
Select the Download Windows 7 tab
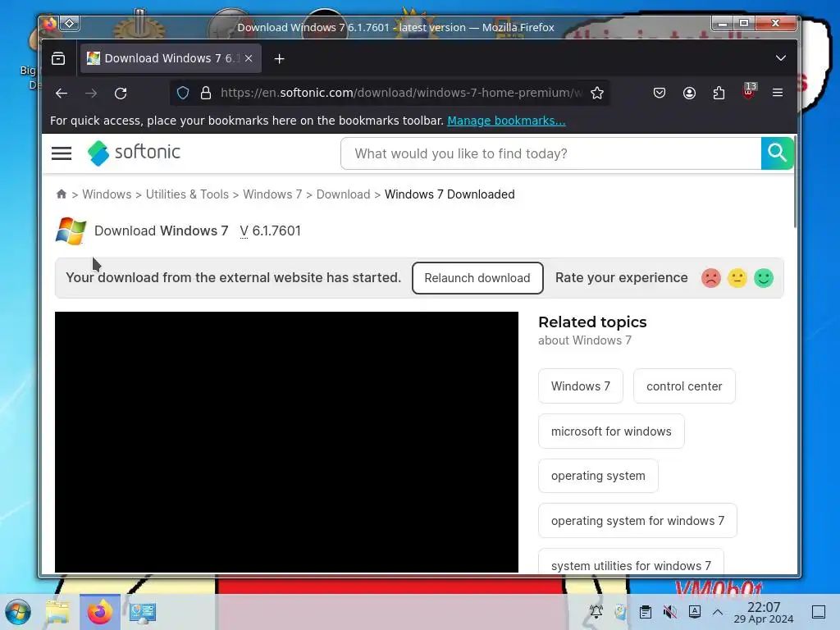click(171, 58)
